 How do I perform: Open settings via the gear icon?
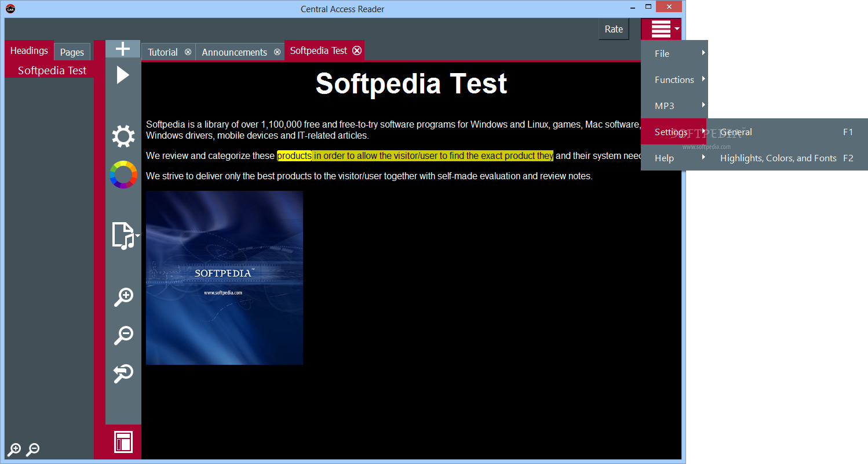(x=123, y=137)
